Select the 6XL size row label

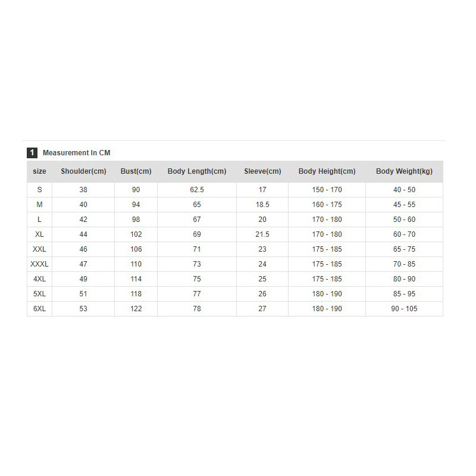tap(39, 309)
